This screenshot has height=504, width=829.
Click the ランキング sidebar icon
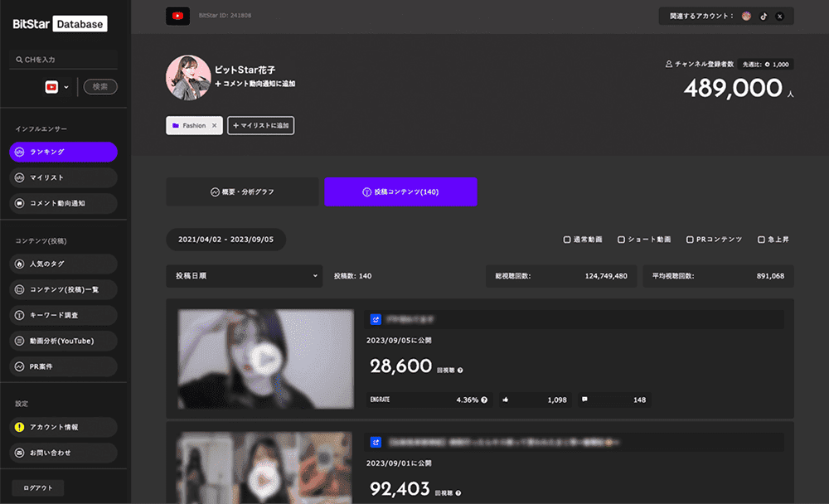coord(20,152)
